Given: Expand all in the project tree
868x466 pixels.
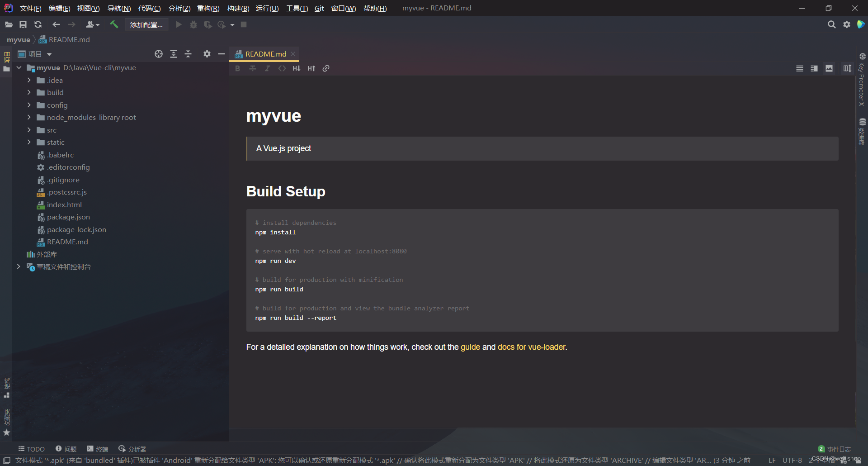Looking at the screenshot, I should (174, 54).
